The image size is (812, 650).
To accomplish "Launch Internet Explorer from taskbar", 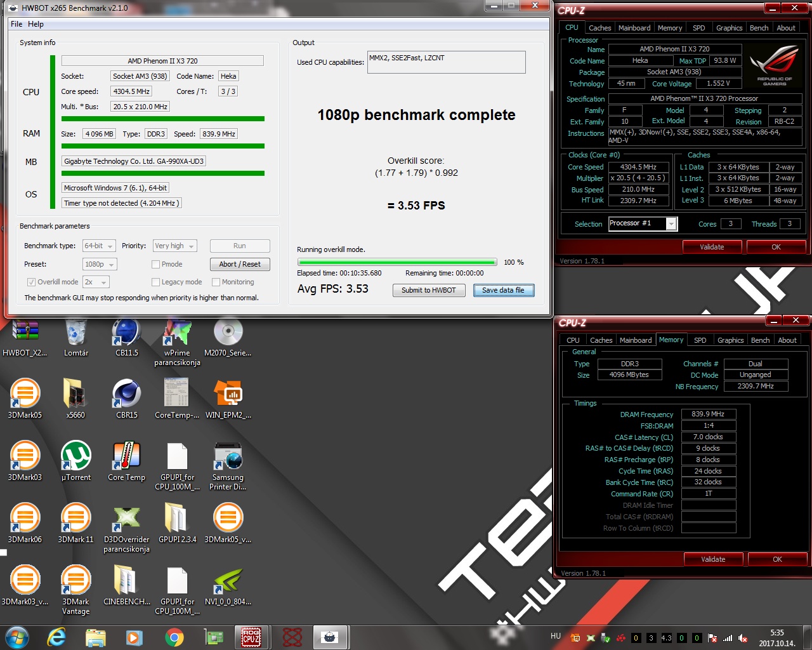I will (x=57, y=637).
